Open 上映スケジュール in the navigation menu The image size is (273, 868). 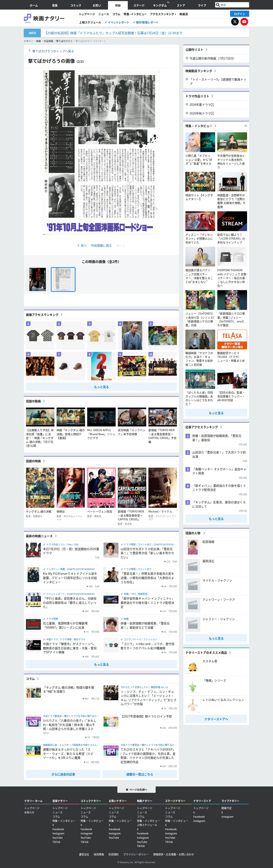90,22
